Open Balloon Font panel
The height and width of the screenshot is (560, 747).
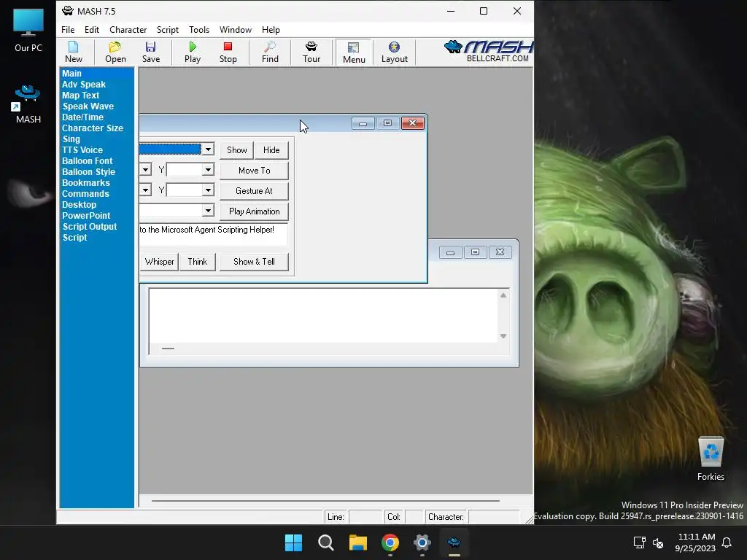[88, 161]
